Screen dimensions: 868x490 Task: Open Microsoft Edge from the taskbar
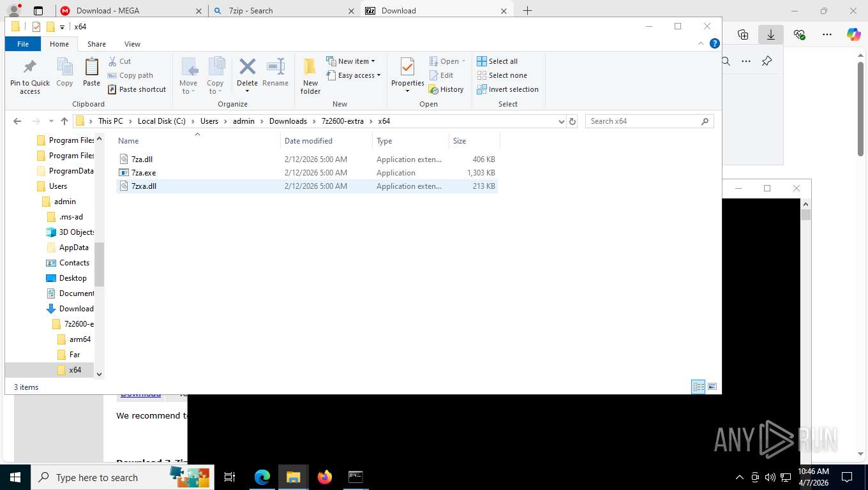pos(262,477)
